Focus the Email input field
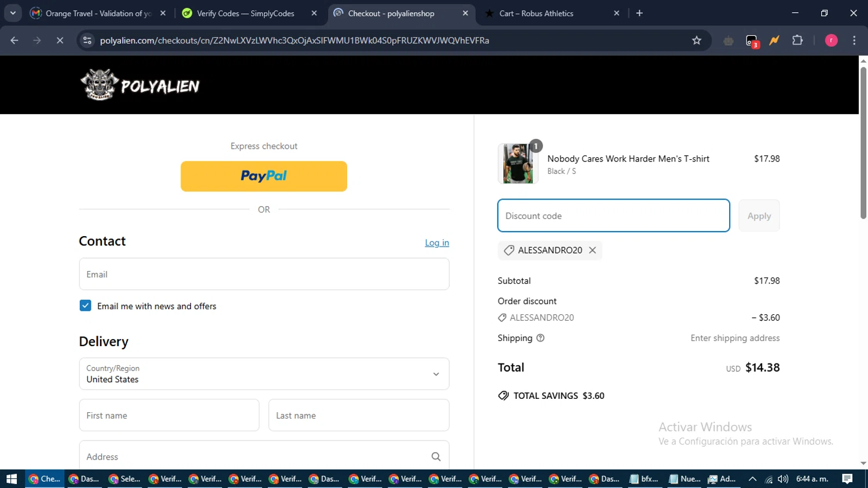868x488 pixels. click(264, 274)
